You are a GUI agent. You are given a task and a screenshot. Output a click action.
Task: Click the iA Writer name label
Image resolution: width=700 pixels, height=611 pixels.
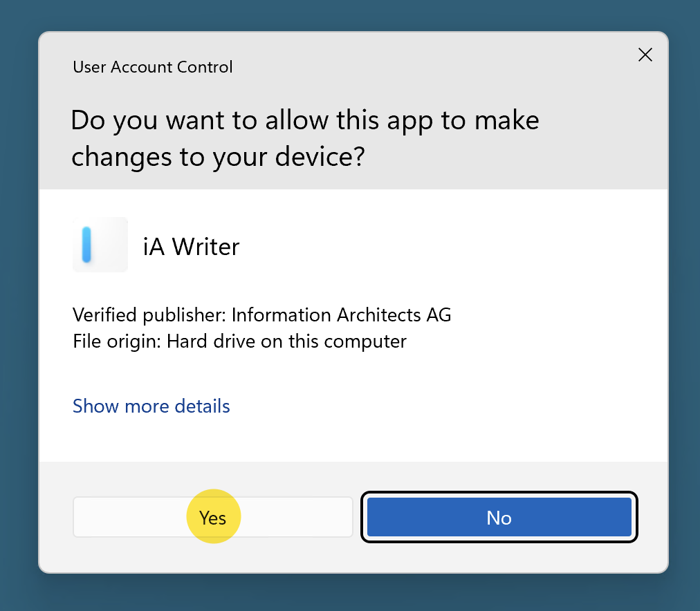191,246
